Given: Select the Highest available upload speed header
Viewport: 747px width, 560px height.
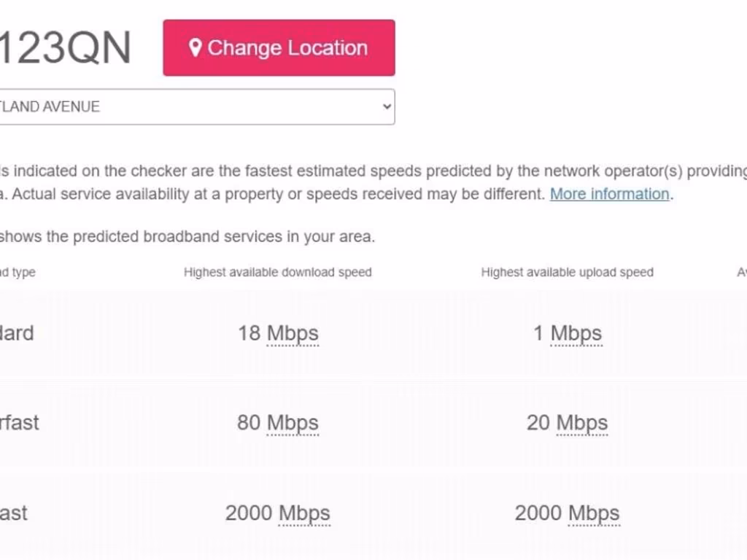Looking at the screenshot, I should pos(567,272).
